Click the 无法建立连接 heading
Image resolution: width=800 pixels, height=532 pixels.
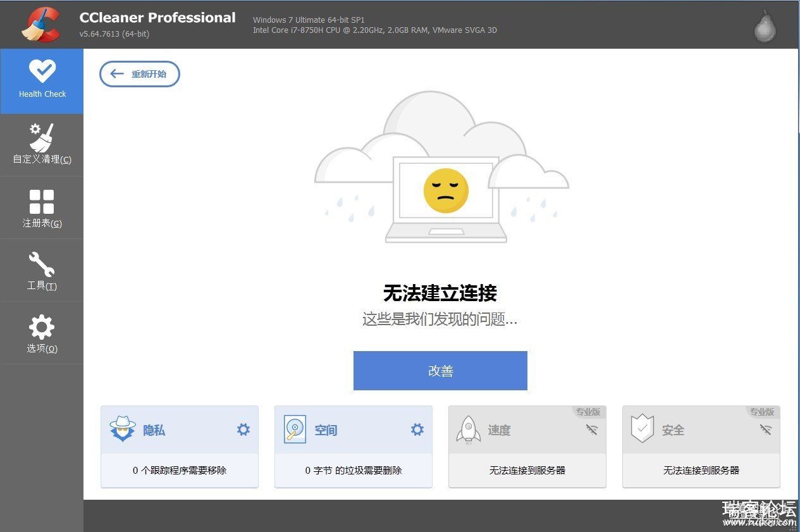[440, 293]
